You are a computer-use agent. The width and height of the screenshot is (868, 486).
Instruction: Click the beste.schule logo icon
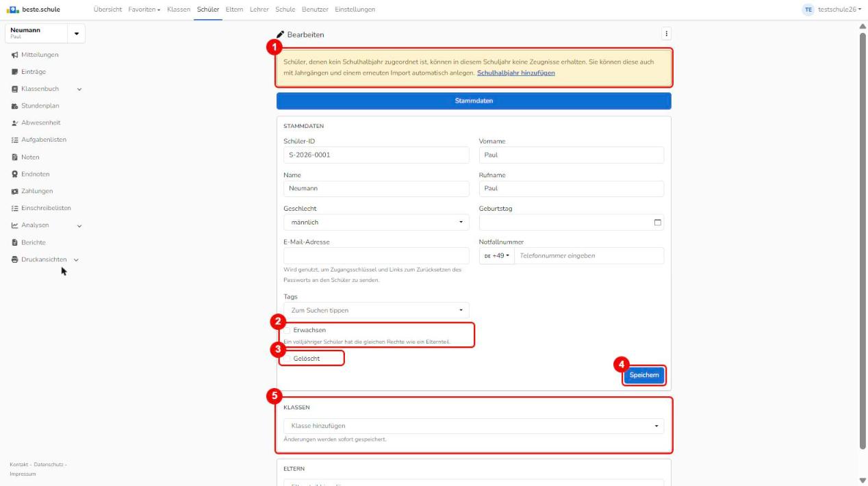tap(11, 9)
